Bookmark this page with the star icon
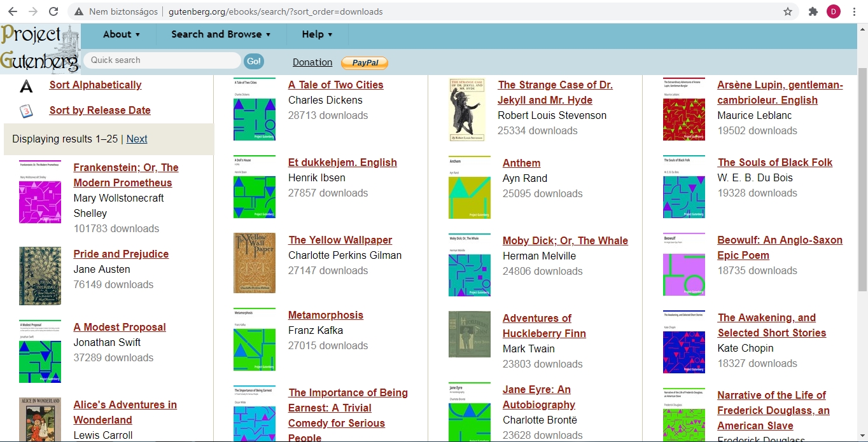Image resolution: width=868 pixels, height=442 pixels. click(788, 11)
